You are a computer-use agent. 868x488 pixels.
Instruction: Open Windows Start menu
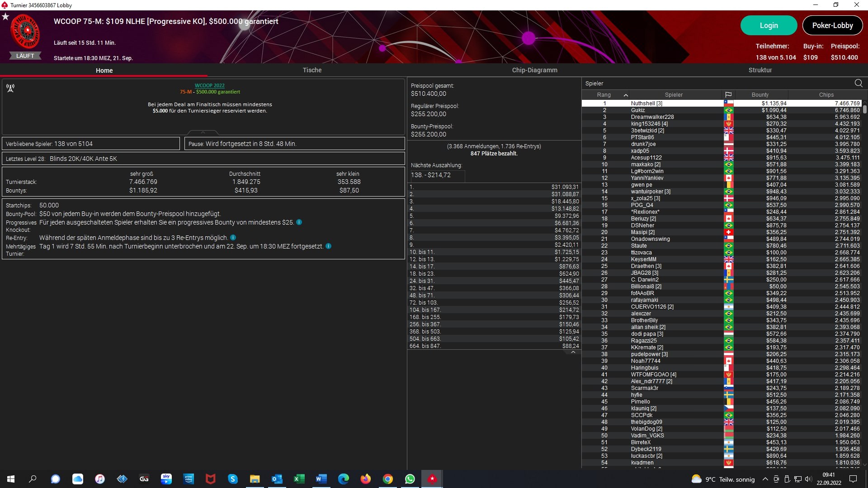pos(11,479)
